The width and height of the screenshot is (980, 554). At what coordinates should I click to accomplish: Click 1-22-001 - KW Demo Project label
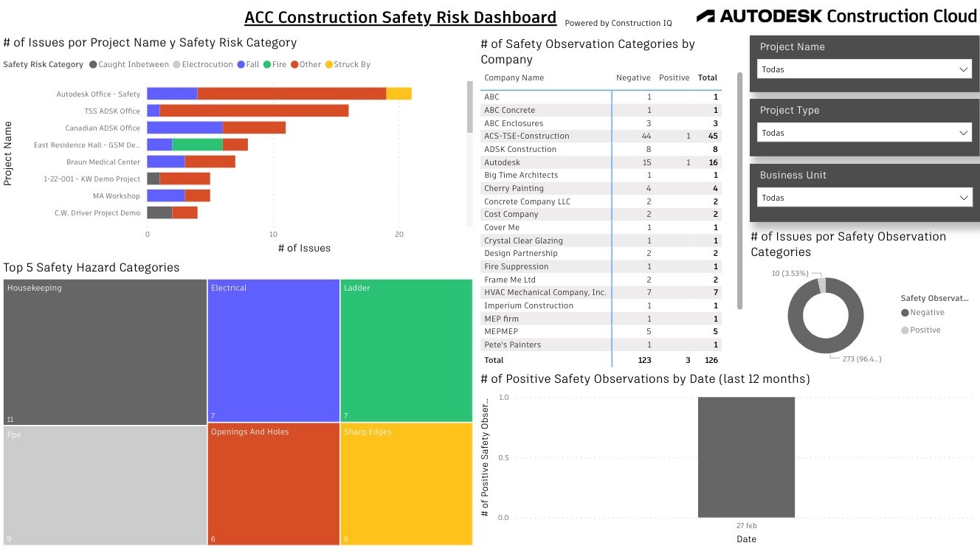click(92, 179)
